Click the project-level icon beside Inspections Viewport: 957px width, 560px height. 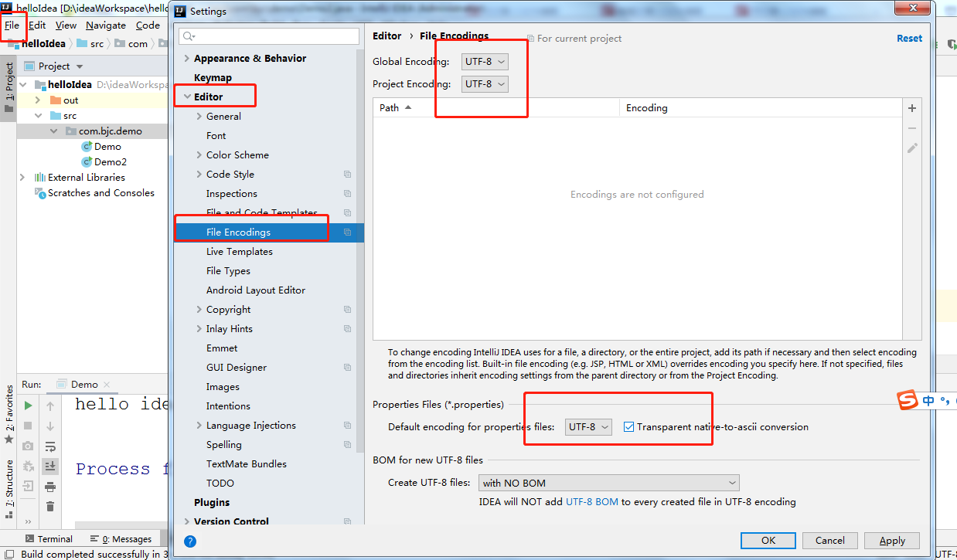[348, 194]
